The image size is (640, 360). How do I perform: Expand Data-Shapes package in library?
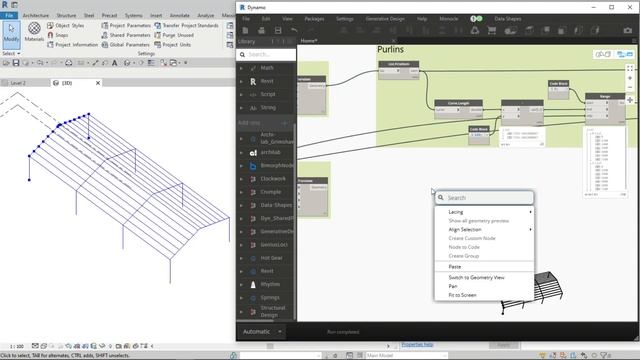coord(241,205)
